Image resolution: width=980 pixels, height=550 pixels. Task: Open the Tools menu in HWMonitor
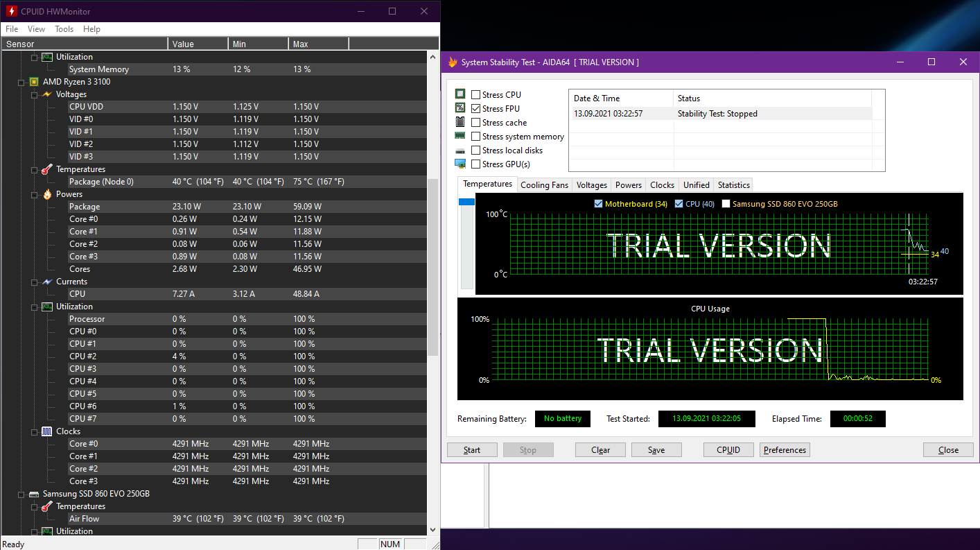click(64, 29)
